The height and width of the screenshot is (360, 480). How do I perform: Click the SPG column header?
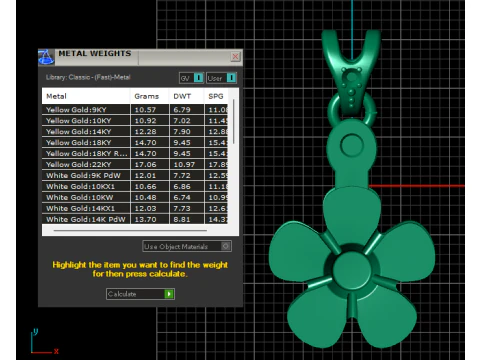216,96
